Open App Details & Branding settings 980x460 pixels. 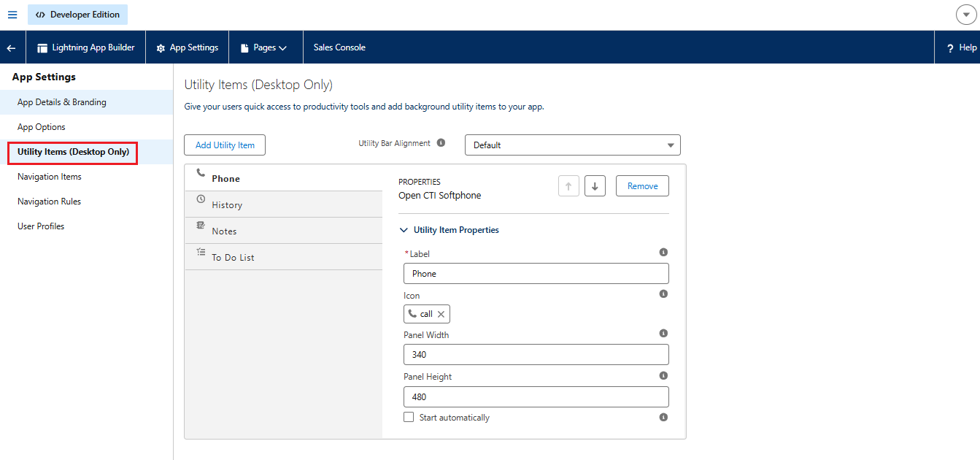(87, 102)
